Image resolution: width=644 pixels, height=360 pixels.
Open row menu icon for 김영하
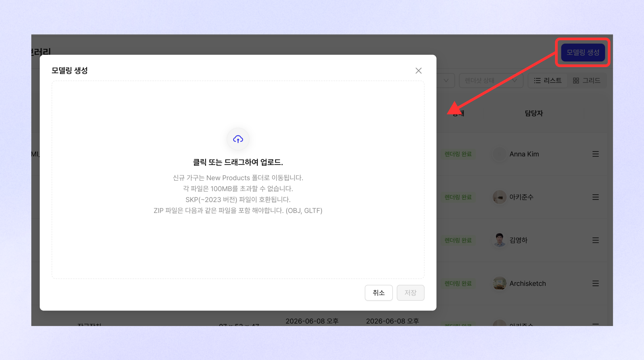[595, 240]
